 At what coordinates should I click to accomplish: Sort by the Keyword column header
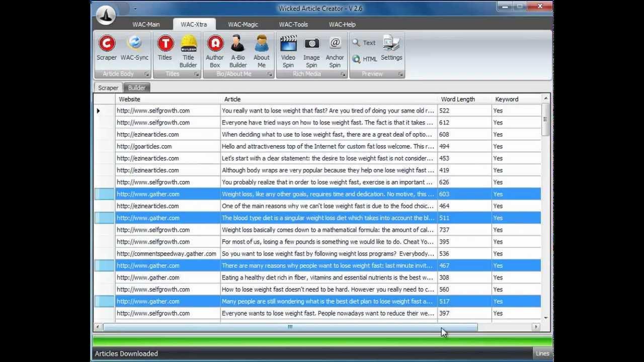(x=516, y=99)
